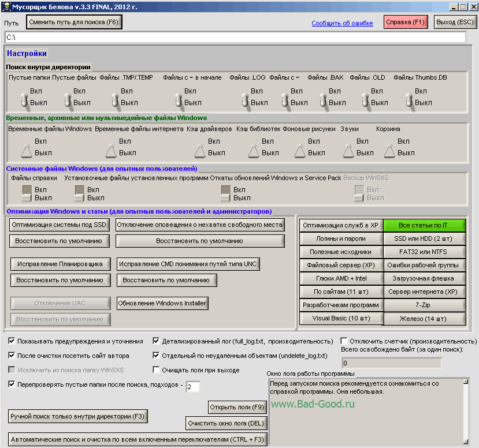Click Сменить путь для поиска (F6)
This screenshot has width=479, height=448.
tap(74, 23)
